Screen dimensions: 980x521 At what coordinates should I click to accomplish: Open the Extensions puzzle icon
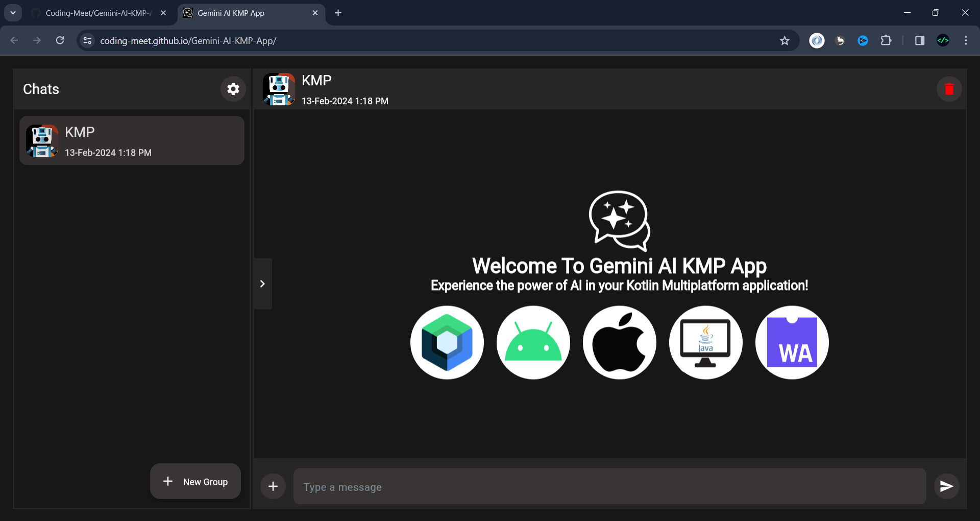[886, 40]
